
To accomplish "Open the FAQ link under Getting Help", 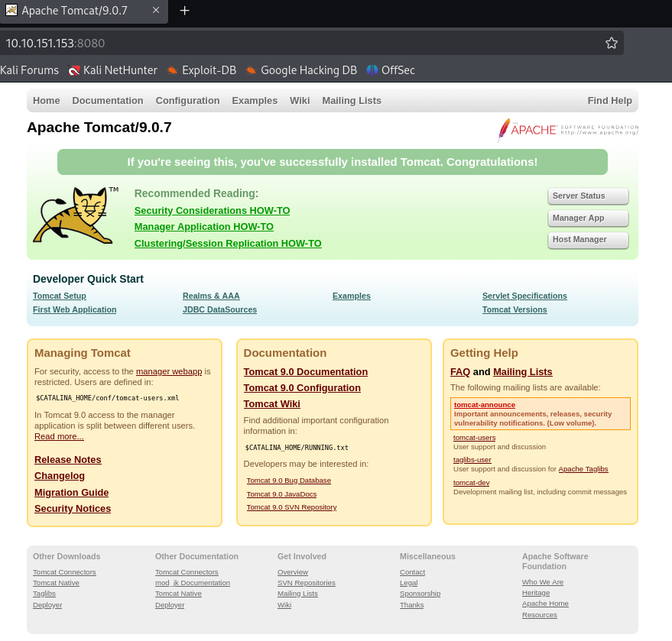I will (460, 372).
